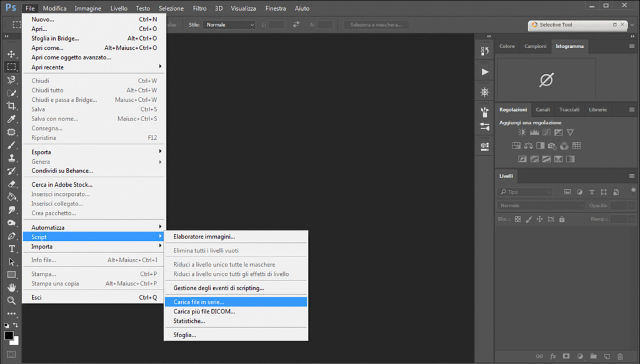Select the Lasso tool
This screenshot has width=640, height=364.
pos(11,80)
